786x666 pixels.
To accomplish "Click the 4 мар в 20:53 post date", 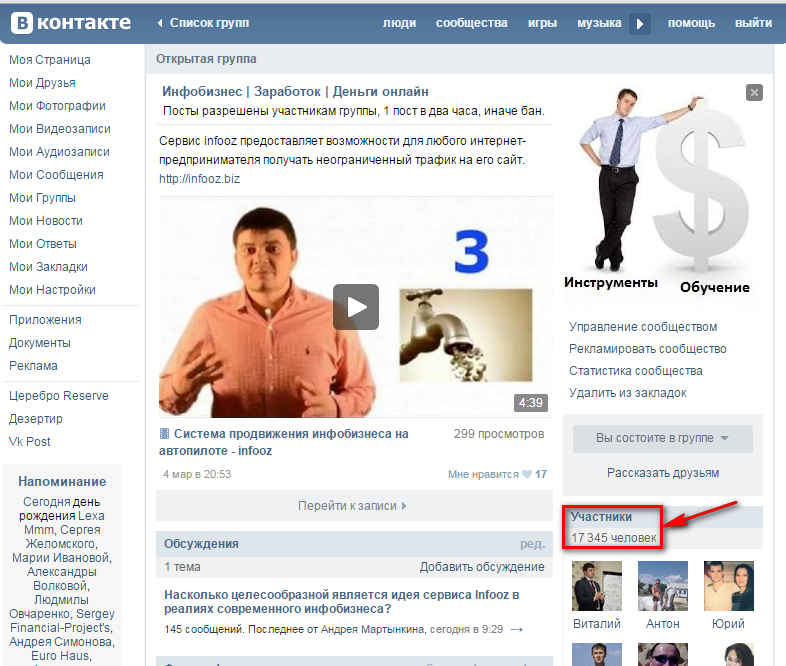I will pos(196,474).
